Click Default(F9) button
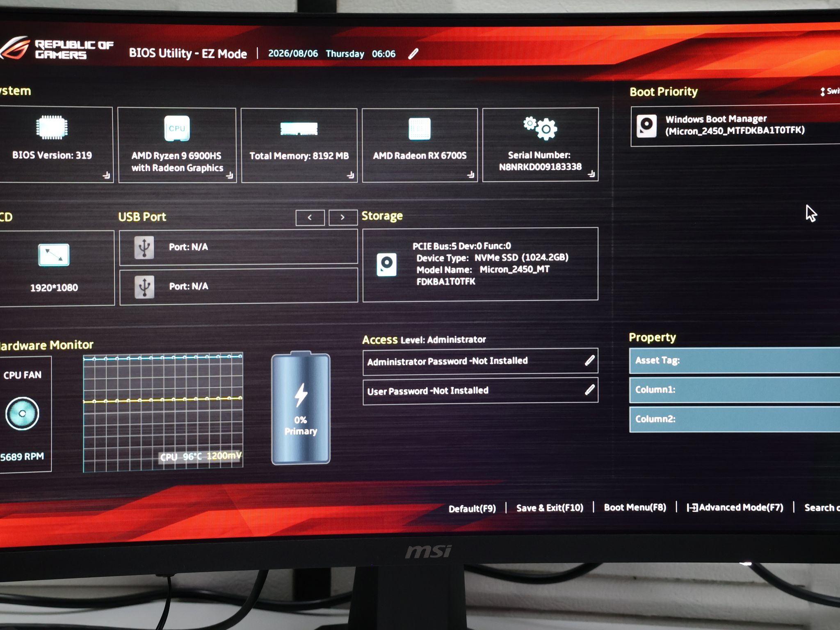 click(x=472, y=509)
